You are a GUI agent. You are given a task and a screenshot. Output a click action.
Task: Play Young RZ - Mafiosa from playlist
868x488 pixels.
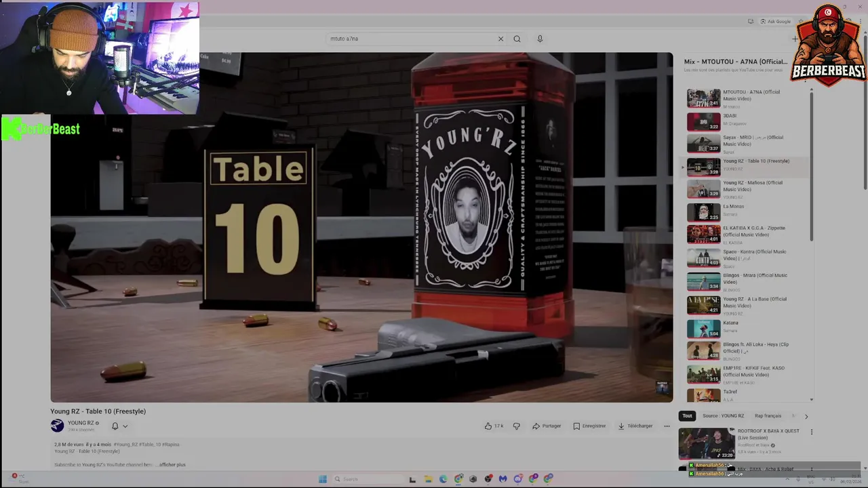[x=746, y=189]
